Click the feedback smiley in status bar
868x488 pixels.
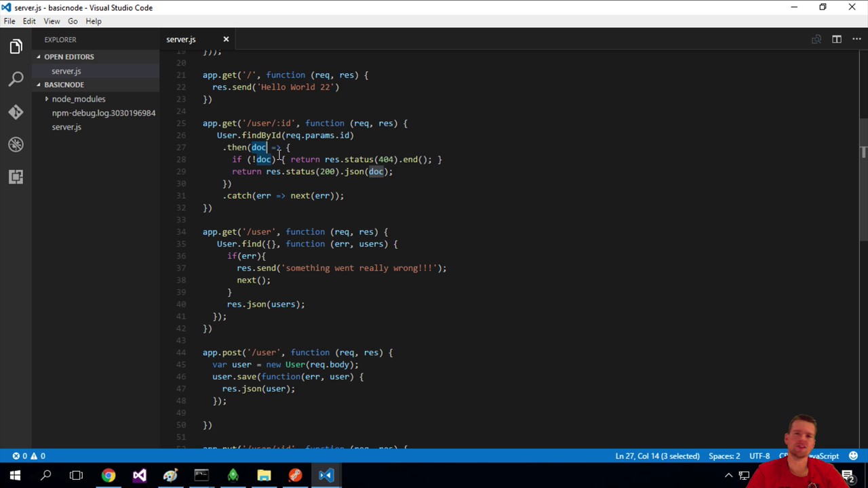[x=854, y=456]
